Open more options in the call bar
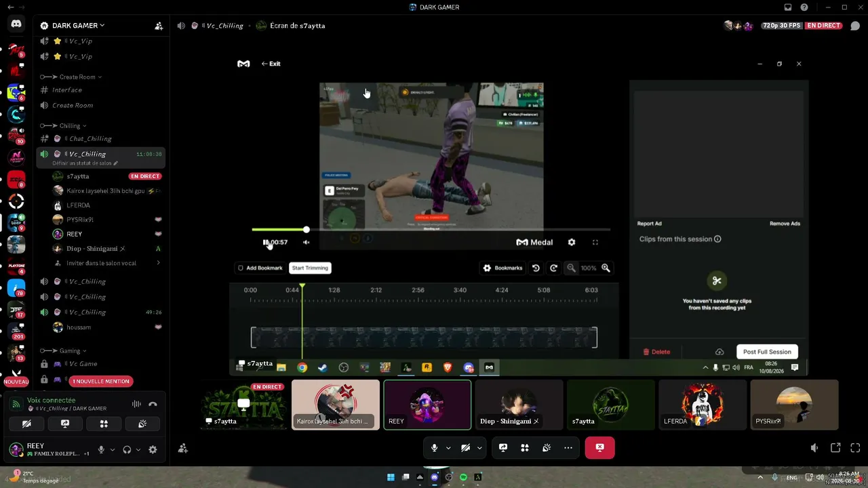Screen dimensions: 868x488 coord(568,448)
